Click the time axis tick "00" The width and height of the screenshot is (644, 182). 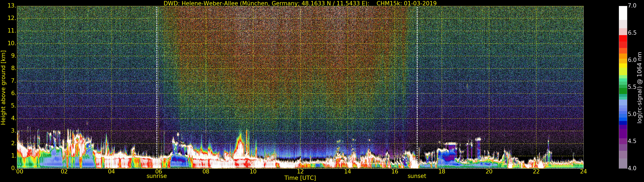(20, 172)
